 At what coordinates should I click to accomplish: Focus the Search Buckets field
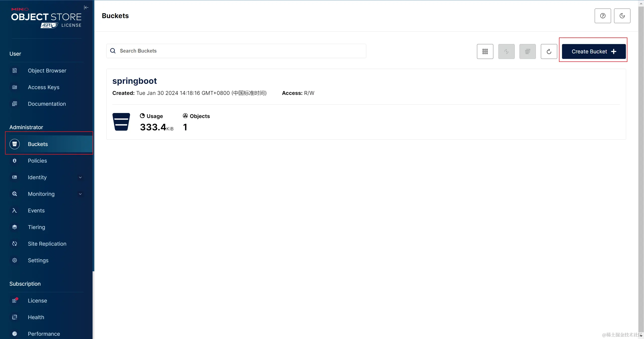[236, 51]
